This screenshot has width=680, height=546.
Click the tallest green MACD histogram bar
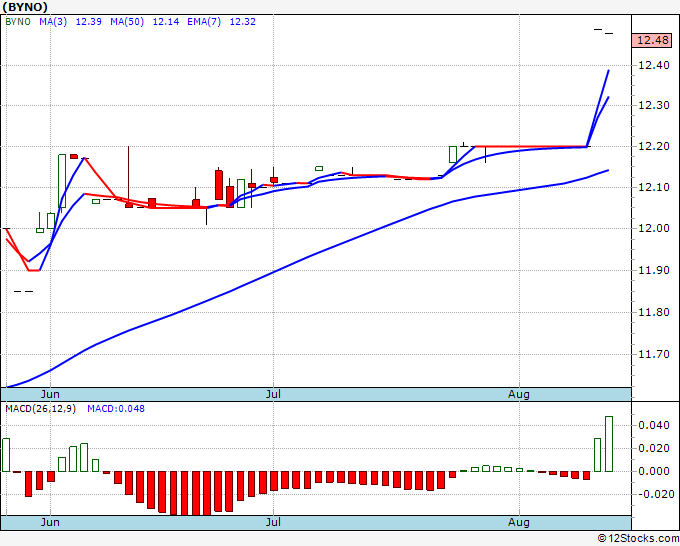609,444
